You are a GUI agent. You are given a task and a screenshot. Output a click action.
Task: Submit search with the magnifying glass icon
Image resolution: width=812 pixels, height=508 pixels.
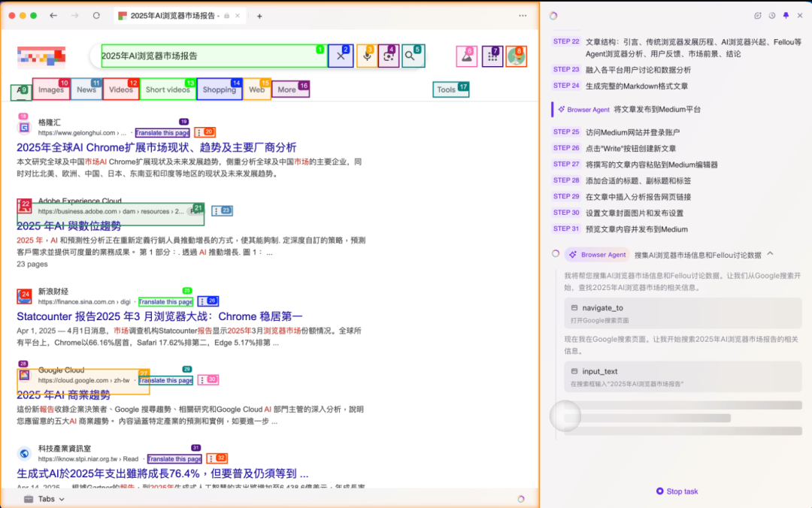[413, 56]
